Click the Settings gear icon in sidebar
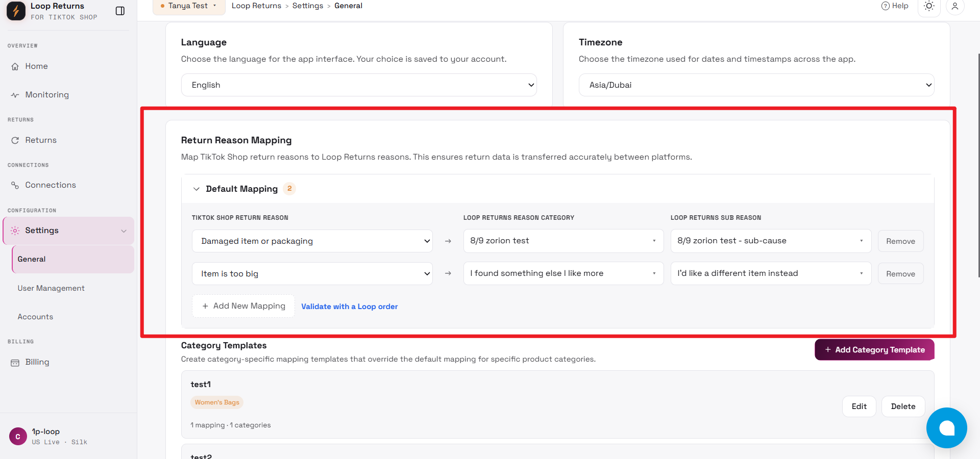The height and width of the screenshot is (459, 980). pyautogui.click(x=15, y=231)
